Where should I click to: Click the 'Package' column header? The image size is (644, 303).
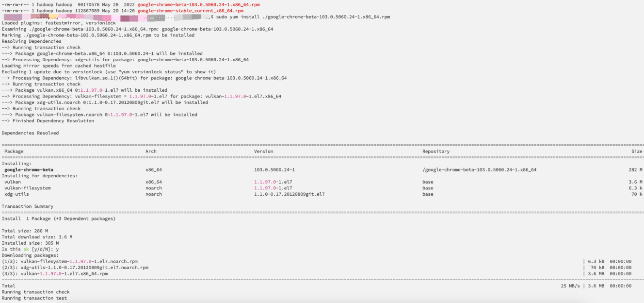click(x=14, y=151)
